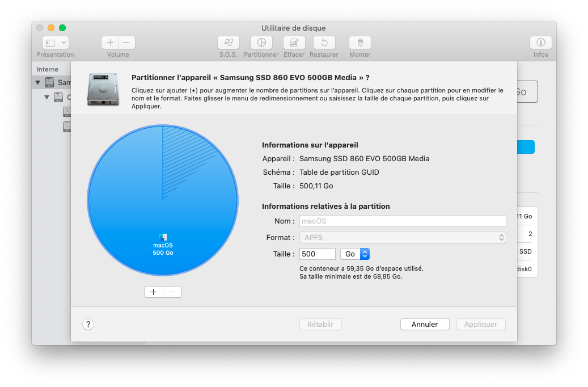Click the hard drive image in dialog
The height and width of the screenshot is (387, 588).
click(x=103, y=89)
